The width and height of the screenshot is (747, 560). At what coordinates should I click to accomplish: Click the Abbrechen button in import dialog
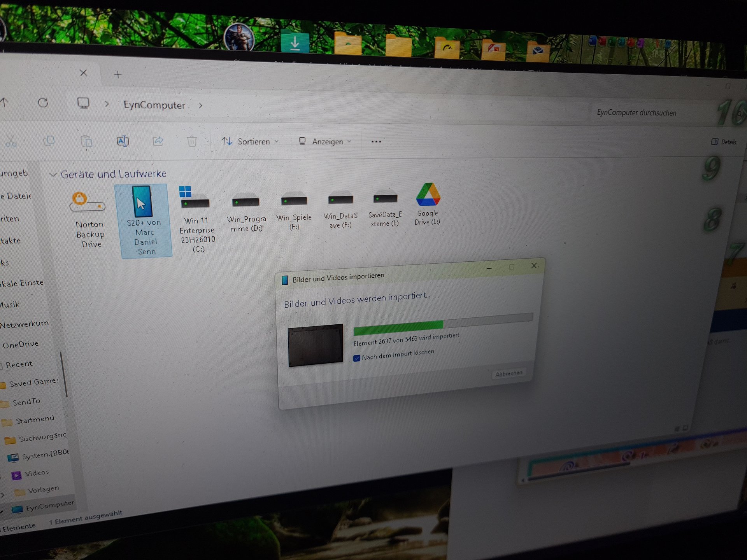click(508, 374)
